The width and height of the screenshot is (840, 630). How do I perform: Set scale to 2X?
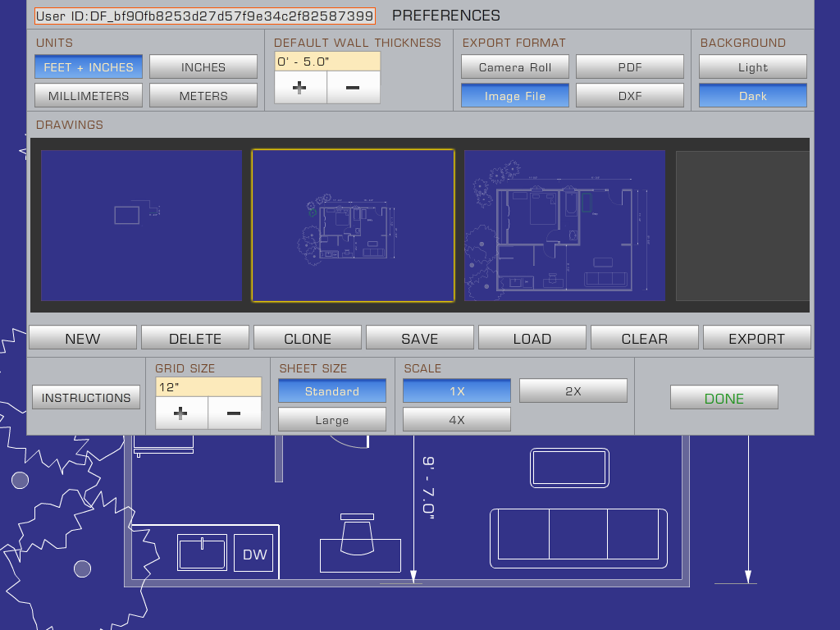(x=573, y=391)
